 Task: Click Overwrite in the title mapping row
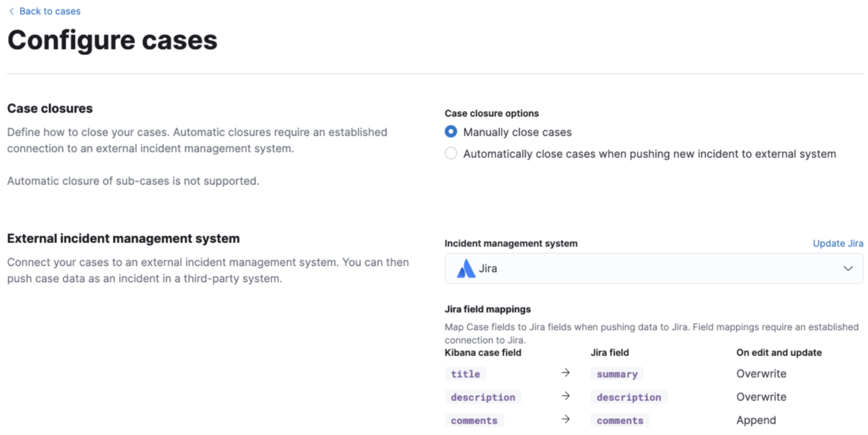[761, 374]
